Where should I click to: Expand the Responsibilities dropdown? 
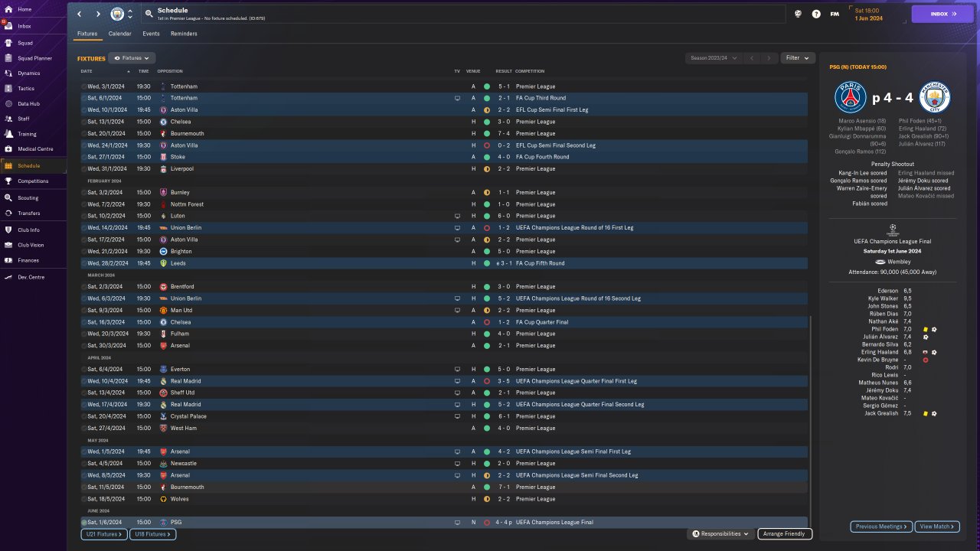point(720,533)
